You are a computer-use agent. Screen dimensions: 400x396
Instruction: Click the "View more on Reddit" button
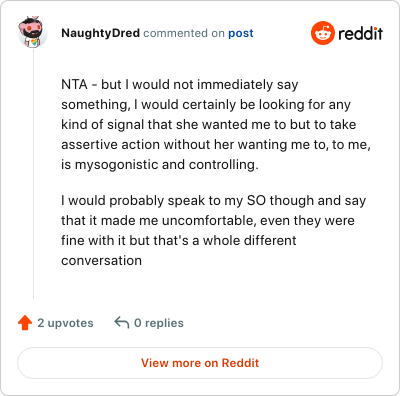[x=200, y=363]
